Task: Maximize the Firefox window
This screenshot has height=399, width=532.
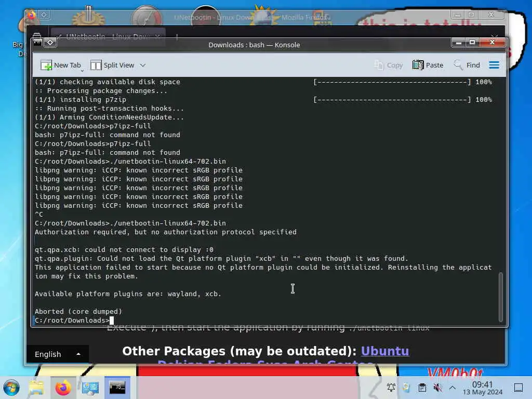Action: coord(471,15)
